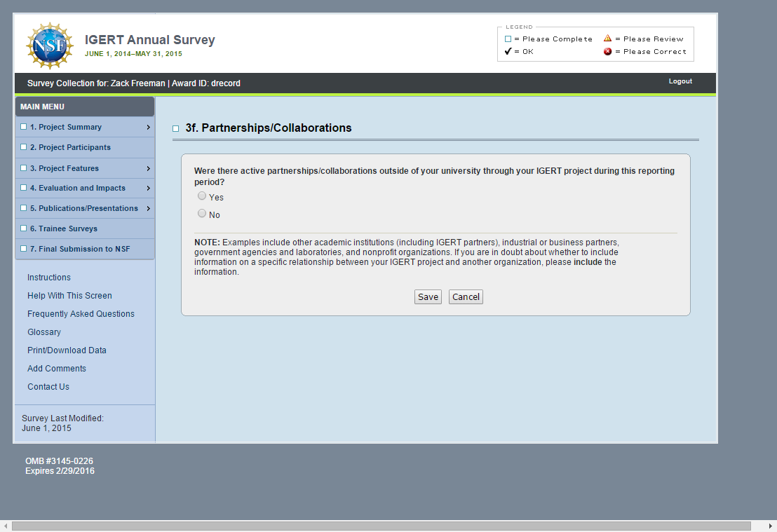The image size is (777, 532).
Task: Select the Yes radio button
Action: [x=202, y=196]
